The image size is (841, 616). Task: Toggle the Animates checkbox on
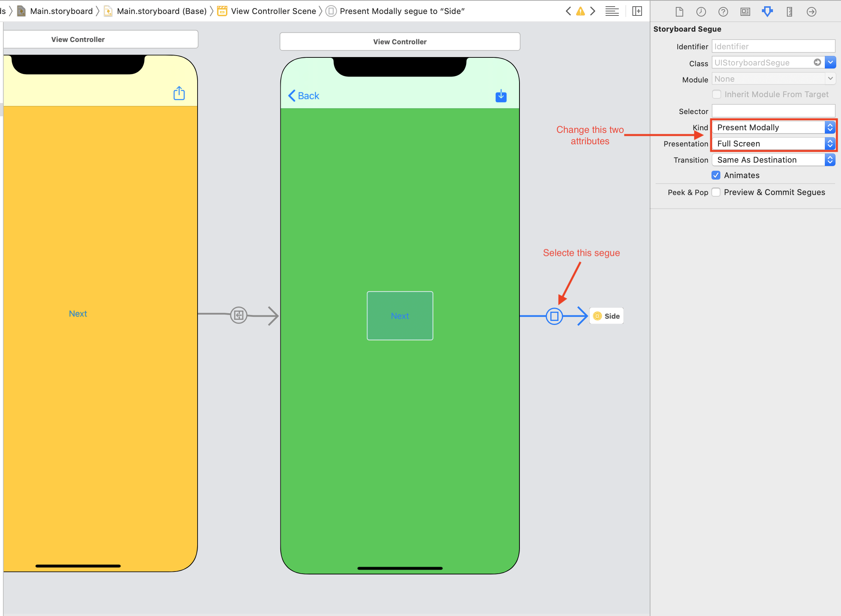click(716, 175)
